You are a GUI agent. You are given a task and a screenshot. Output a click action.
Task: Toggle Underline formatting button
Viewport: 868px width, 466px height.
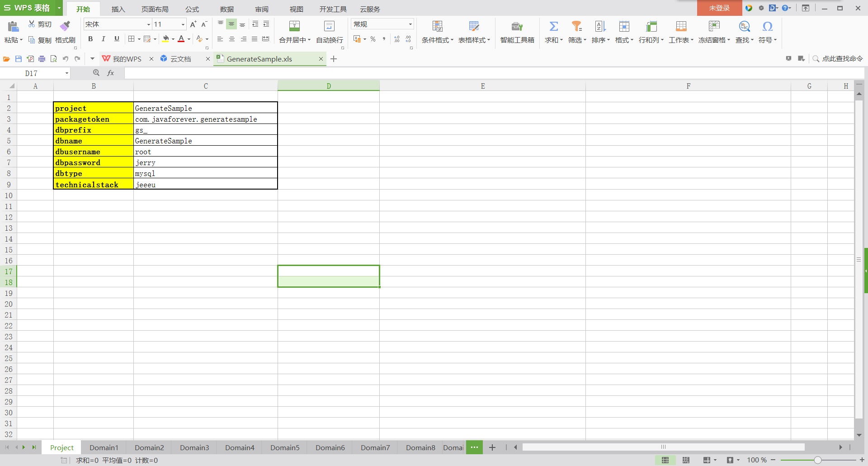point(117,39)
